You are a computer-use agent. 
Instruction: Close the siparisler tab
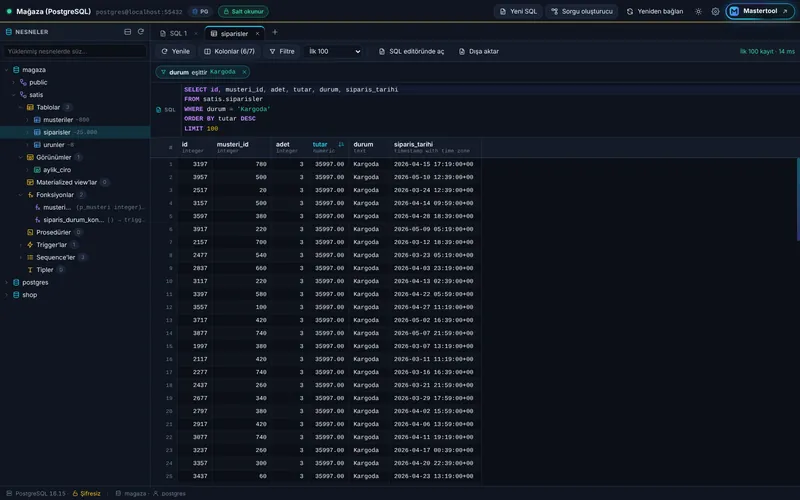coord(258,33)
